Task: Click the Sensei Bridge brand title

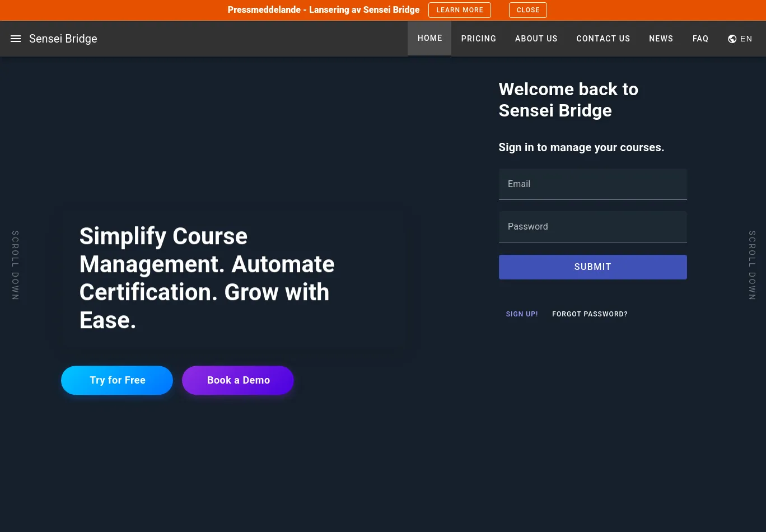Action: (63, 39)
